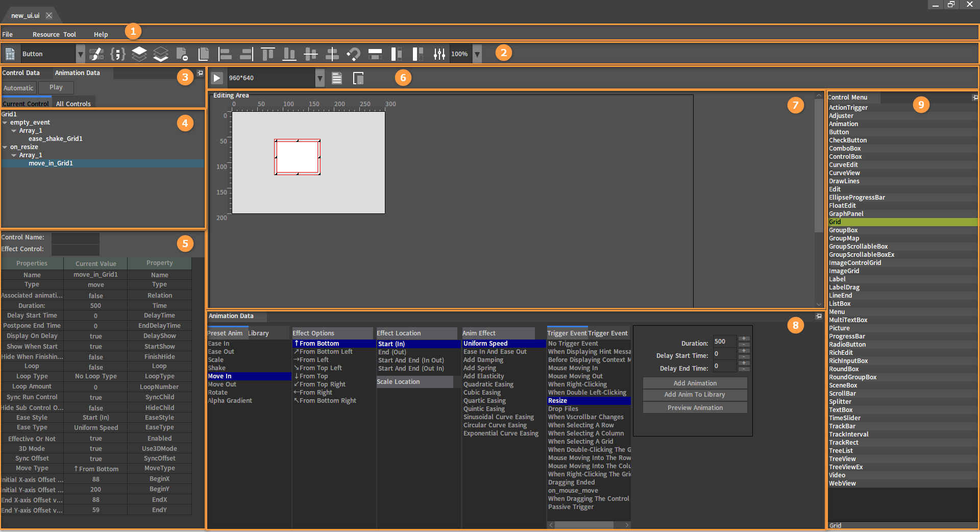Switch to the All Controls tab
980x532 pixels.
pyautogui.click(x=73, y=104)
